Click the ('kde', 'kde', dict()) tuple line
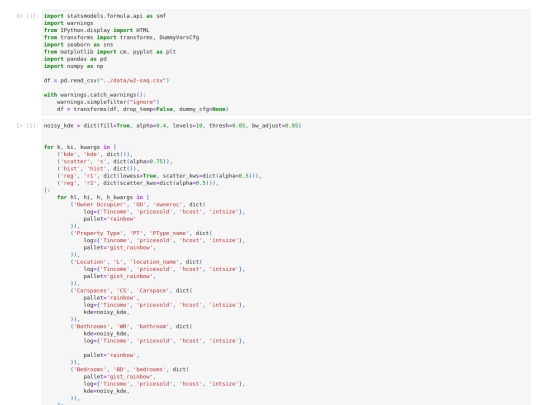The height and width of the screenshot is (405, 540). (x=95, y=154)
